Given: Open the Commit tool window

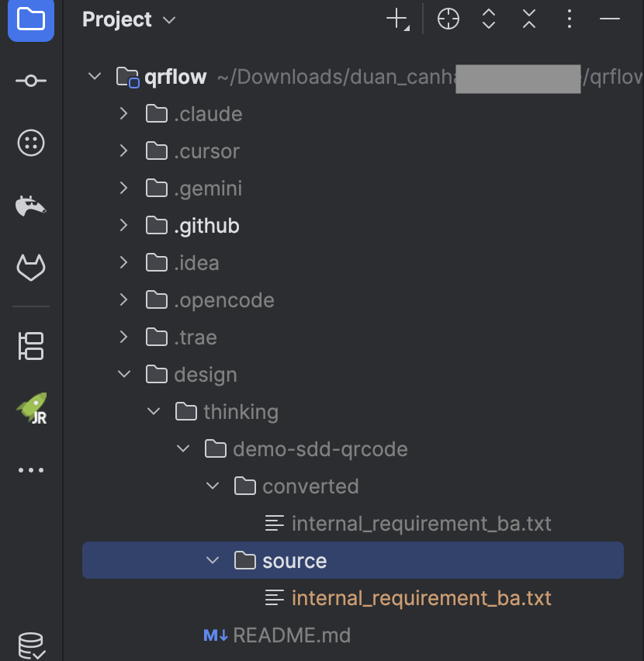Looking at the screenshot, I should tap(31, 81).
